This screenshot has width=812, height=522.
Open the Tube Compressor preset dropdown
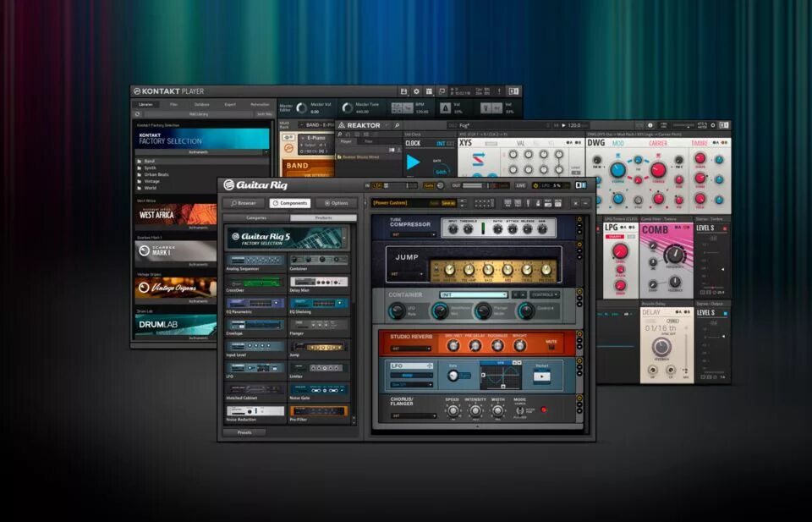(x=413, y=234)
